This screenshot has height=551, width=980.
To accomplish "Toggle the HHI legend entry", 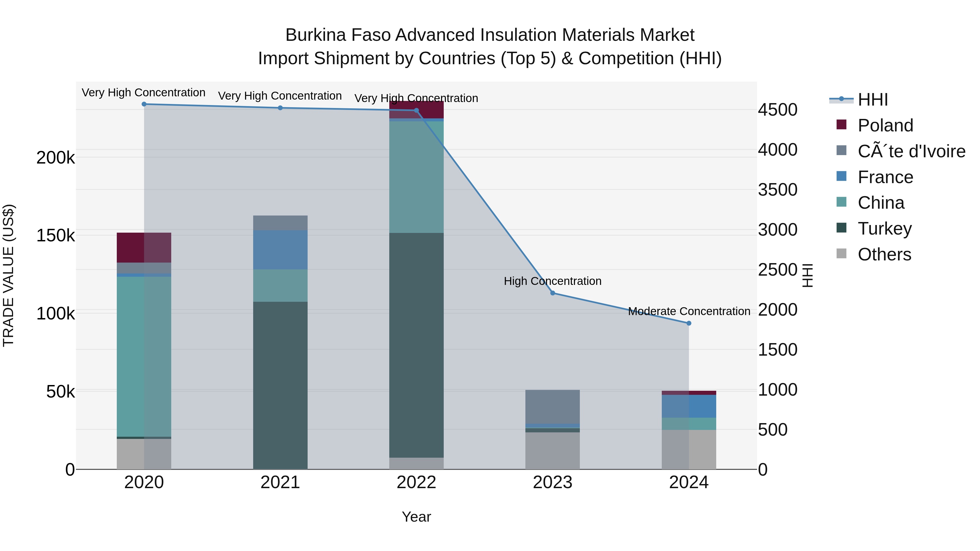I will point(859,100).
